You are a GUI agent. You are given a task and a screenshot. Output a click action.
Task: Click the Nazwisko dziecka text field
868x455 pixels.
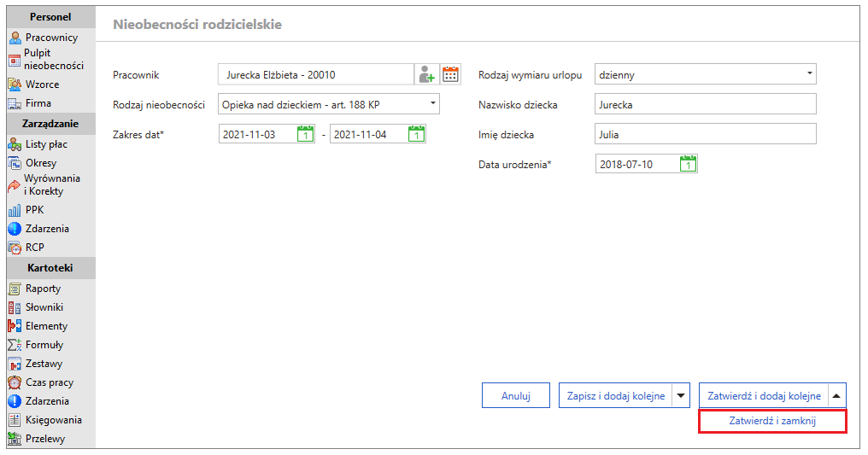[706, 104]
